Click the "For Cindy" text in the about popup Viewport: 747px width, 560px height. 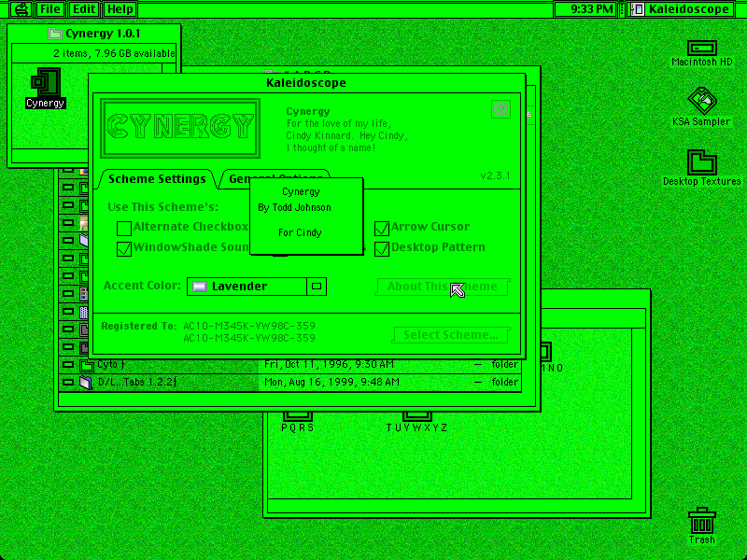pyautogui.click(x=300, y=232)
